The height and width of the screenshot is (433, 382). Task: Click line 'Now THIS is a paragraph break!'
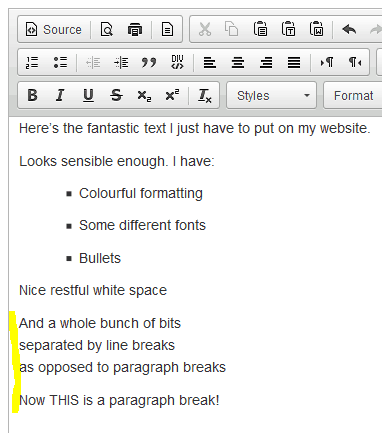point(119,400)
